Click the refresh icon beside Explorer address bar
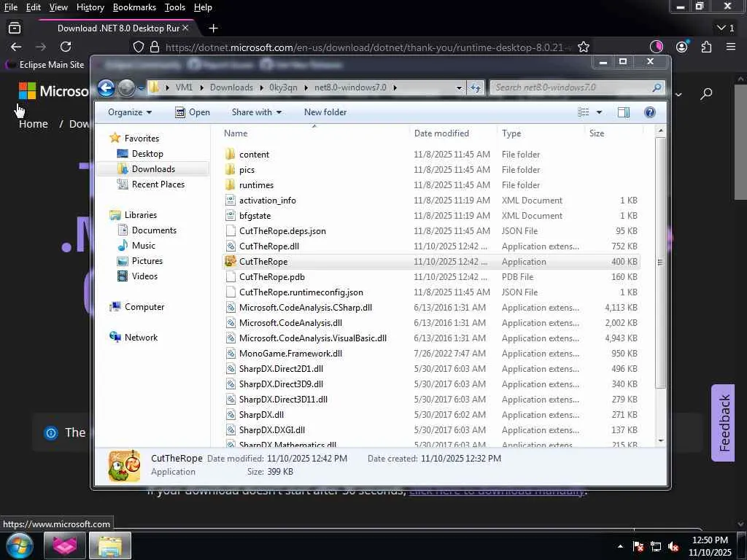This screenshot has height=560, width=747. [476, 87]
